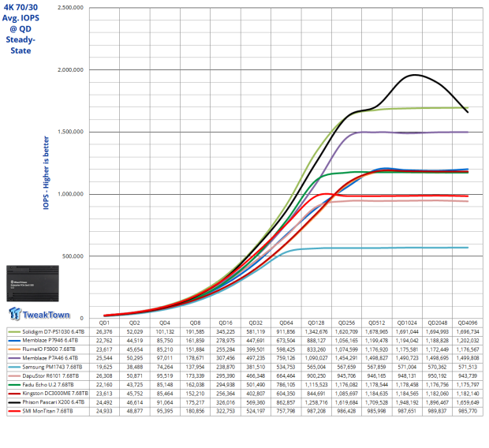Click the IOPS - Higher is better axis title
The height and width of the screenshot is (448, 489).
pyautogui.click(x=46, y=173)
